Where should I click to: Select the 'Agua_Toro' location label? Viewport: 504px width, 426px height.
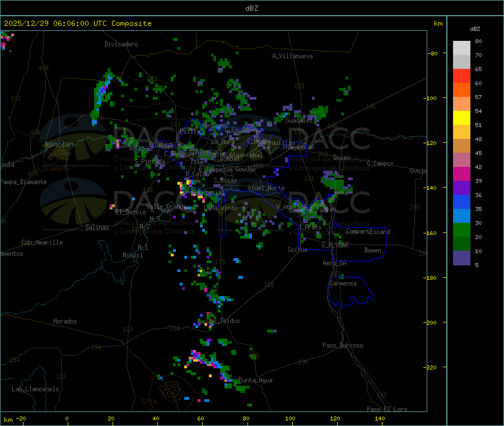coord(60,144)
